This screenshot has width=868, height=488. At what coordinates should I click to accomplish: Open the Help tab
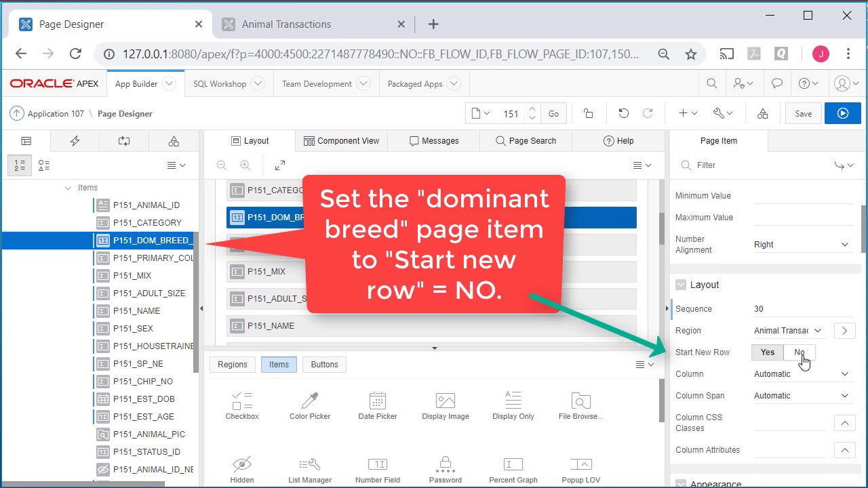(x=618, y=141)
